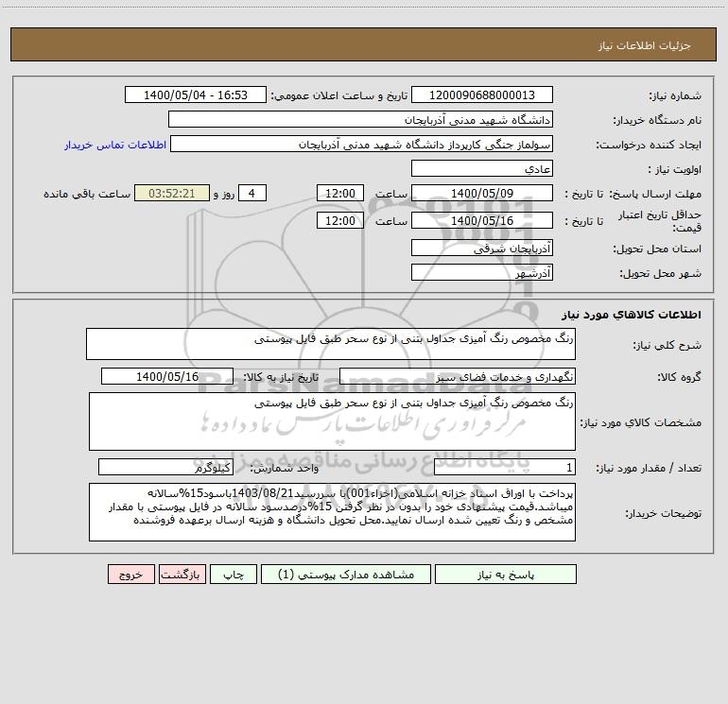This screenshot has width=728, height=704.
Task: Click the توضیحات خریدار notes text area
Action: (x=332, y=512)
